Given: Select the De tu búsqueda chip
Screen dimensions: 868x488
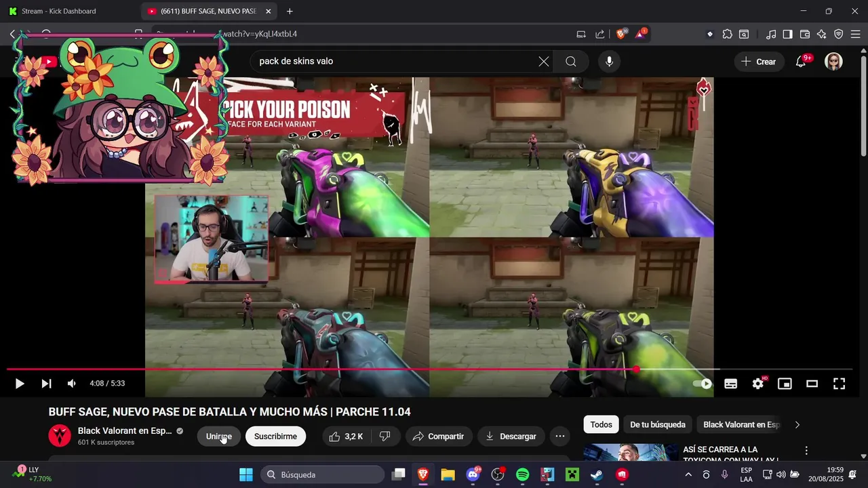Looking at the screenshot, I should (x=658, y=425).
